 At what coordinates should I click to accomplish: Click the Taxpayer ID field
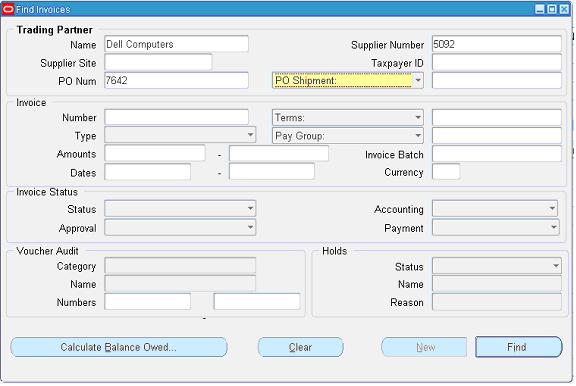(x=497, y=62)
